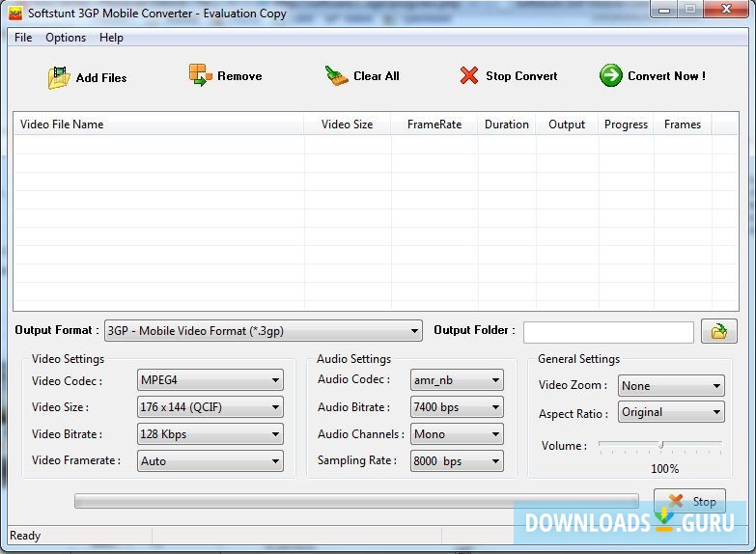Click the Video File Name column header
756x554 pixels.
tap(159, 124)
